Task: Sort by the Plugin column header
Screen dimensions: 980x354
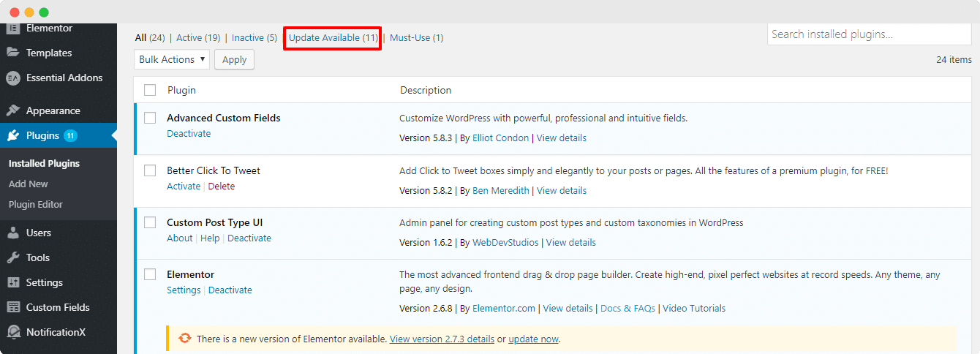Action: pyautogui.click(x=181, y=90)
